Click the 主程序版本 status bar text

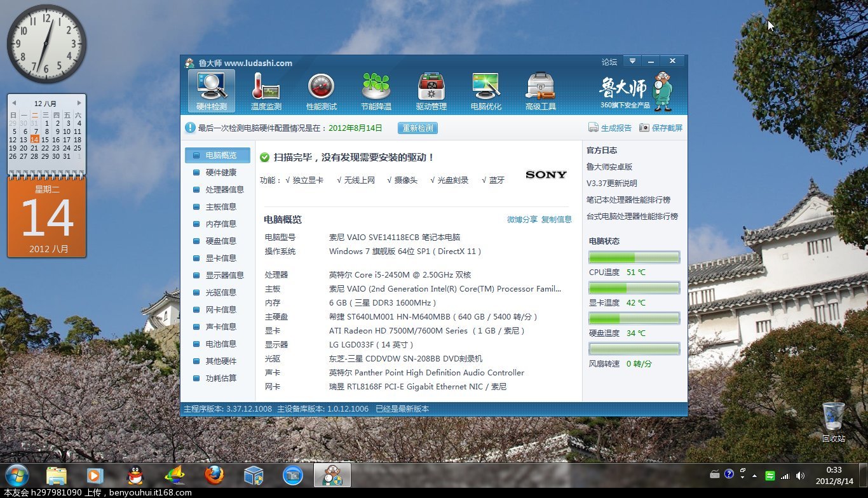227,409
